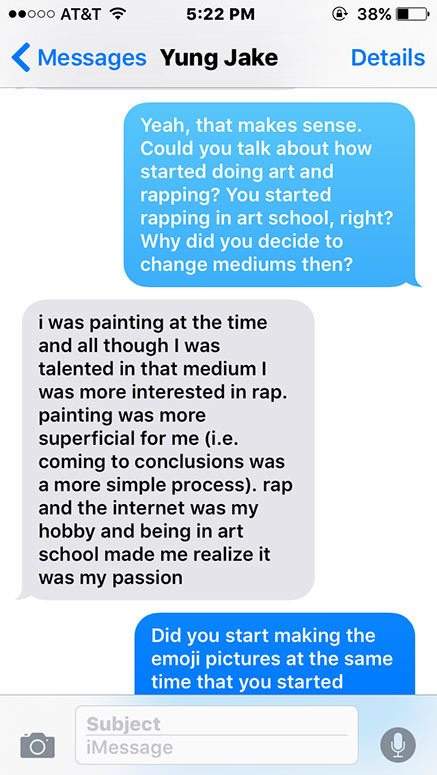Image resolution: width=437 pixels, height=775 pixels.
Task: Tap the 5:22 PM status bar clock
Action: point(220,14)
